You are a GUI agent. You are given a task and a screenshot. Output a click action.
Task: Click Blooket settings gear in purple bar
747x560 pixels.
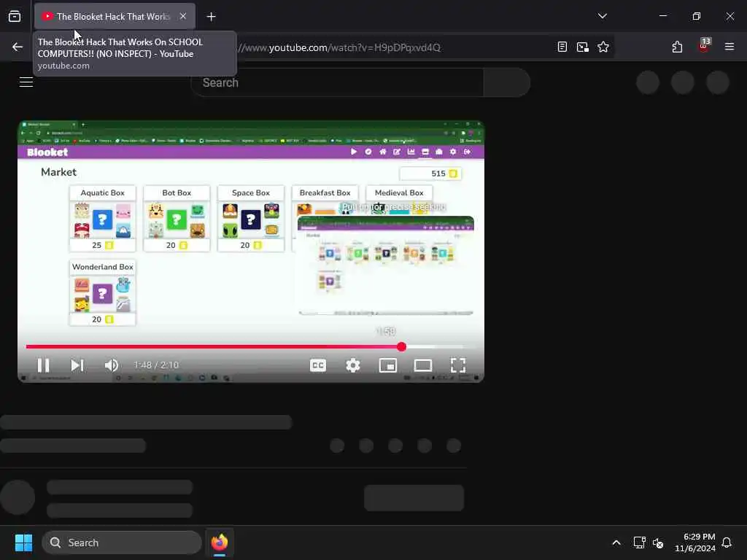[452, 152]
